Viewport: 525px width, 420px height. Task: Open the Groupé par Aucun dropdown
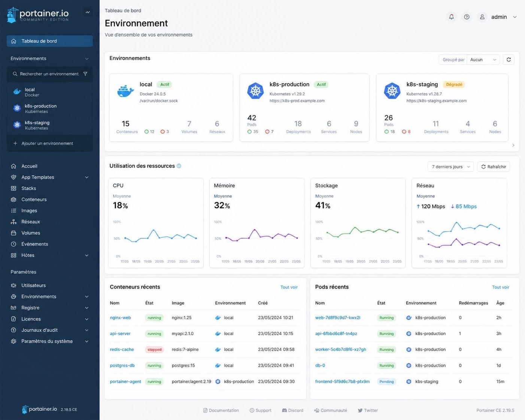tap(483, 60)
